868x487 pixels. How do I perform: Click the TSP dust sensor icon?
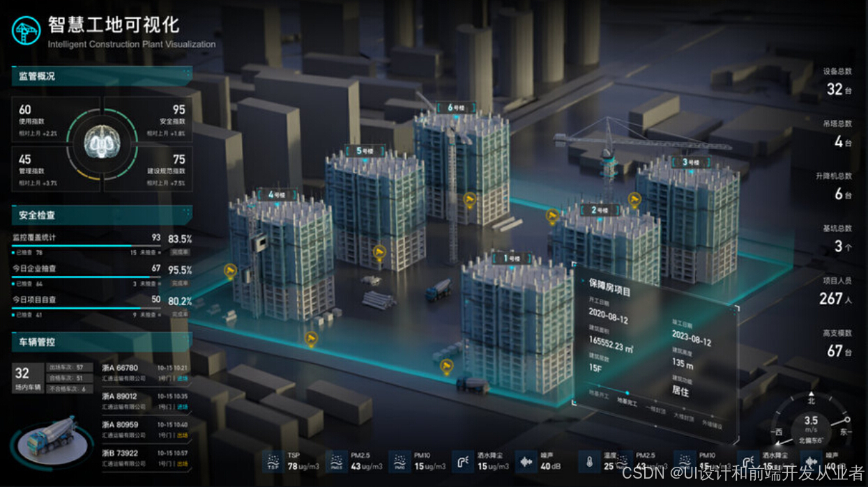coord(274,461)
